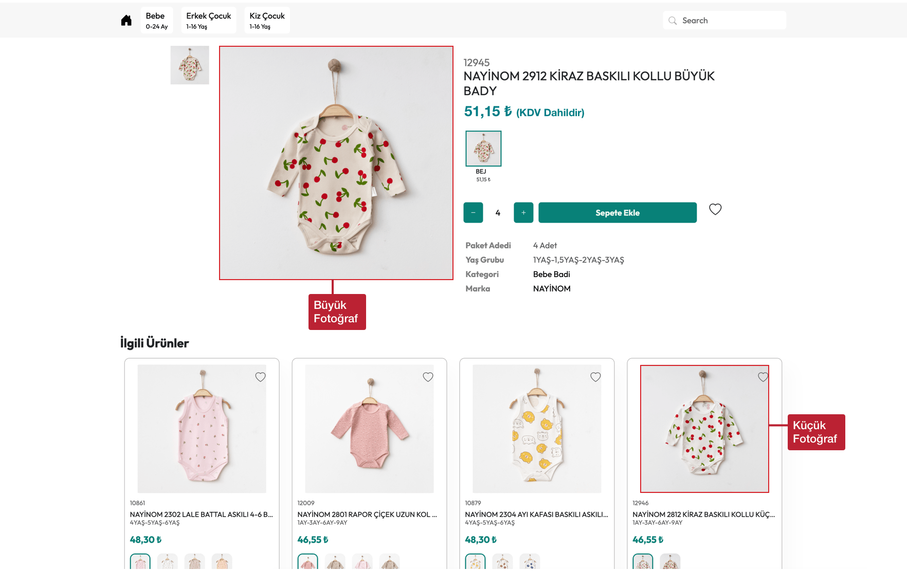Favorite the LALE BATTAL ASKILI product
The image size is (907, 588).
click(261, 377)
